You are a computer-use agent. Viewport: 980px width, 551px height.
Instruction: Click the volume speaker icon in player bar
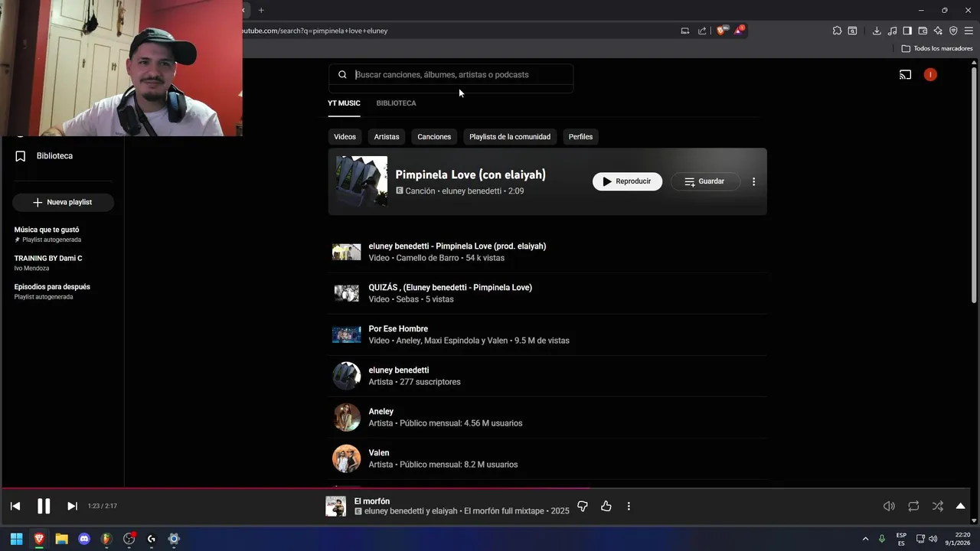click(x=889, y=506)
